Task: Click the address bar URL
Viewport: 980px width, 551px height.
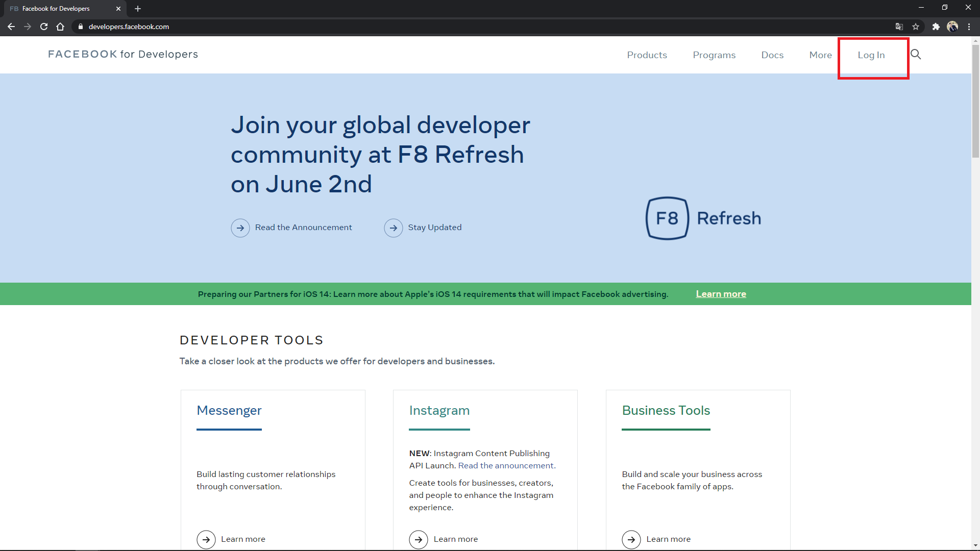Action: point(129,27)
